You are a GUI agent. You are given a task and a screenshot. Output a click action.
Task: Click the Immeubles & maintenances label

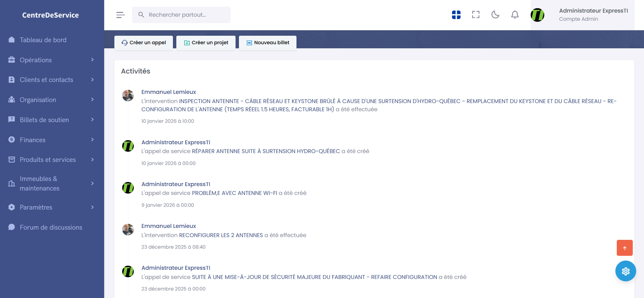coord(39,183)
